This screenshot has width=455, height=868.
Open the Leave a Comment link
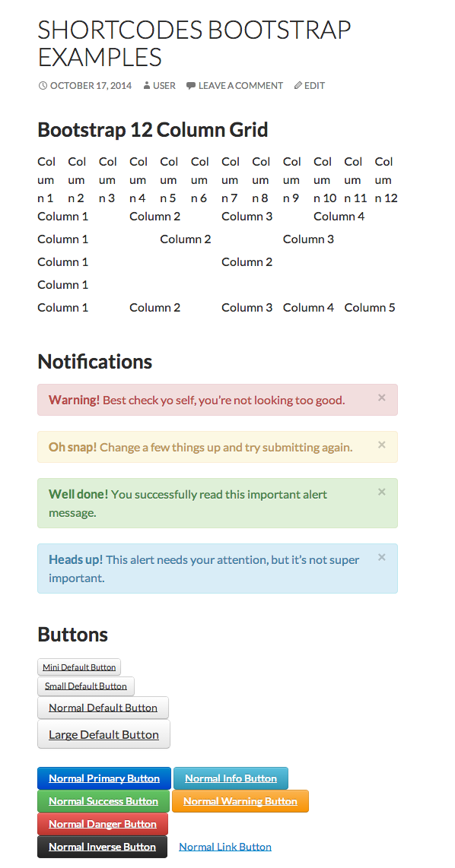coord(240,86)
